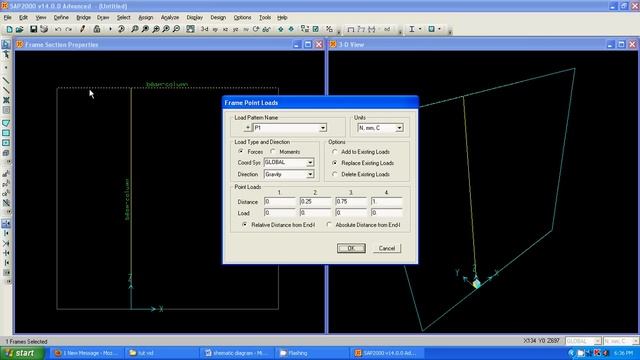Click Cancel in Frame Point Loads
The height and width of the screenshot is (360, 640).
387,248
